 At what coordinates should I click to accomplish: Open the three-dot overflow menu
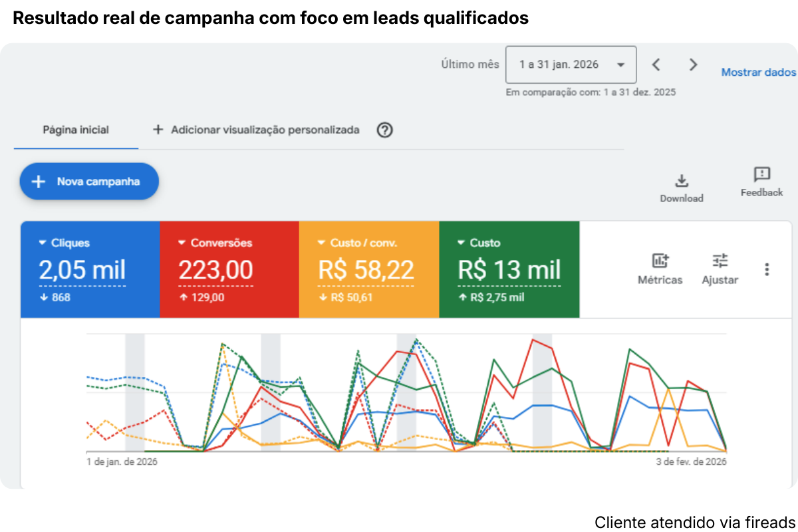767,268
